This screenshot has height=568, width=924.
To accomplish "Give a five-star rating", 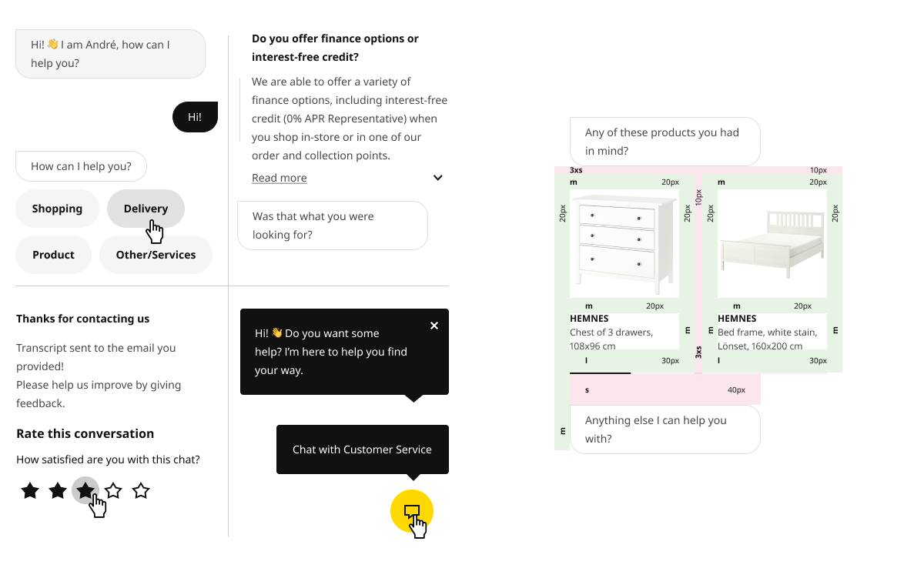I will [x=141, y=490].
